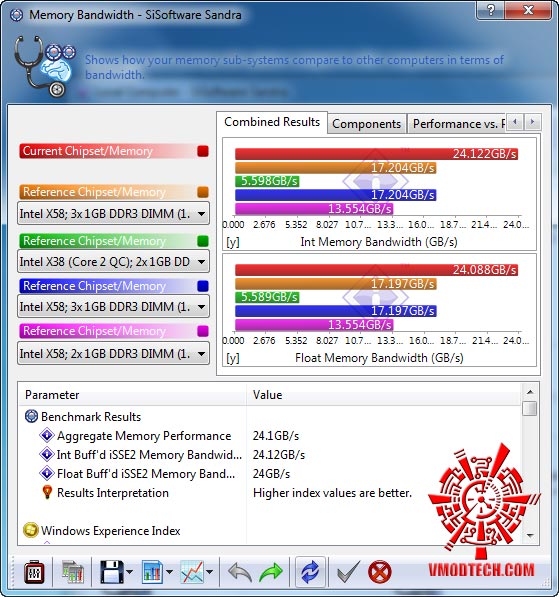Click the Value column header
The height and width of the screenshot is (597, 559).
tap(384, 395)
